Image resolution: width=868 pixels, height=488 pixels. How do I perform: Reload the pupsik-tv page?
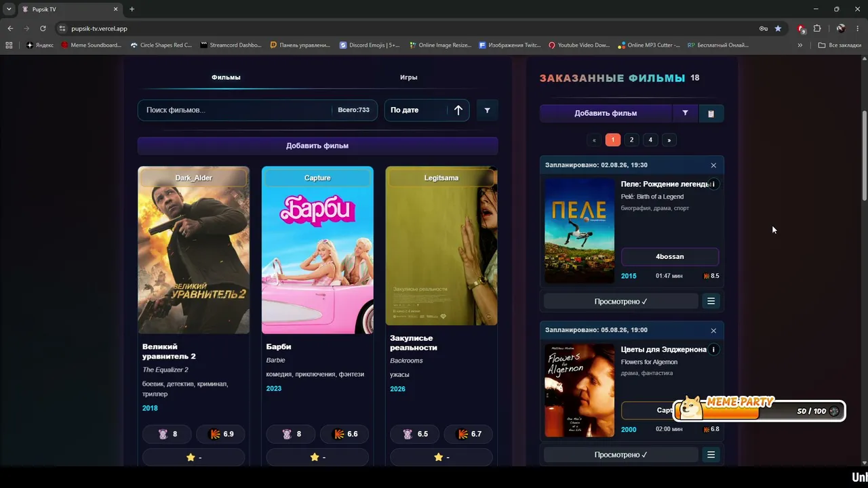pyautogui.click(x=43, y=28)
